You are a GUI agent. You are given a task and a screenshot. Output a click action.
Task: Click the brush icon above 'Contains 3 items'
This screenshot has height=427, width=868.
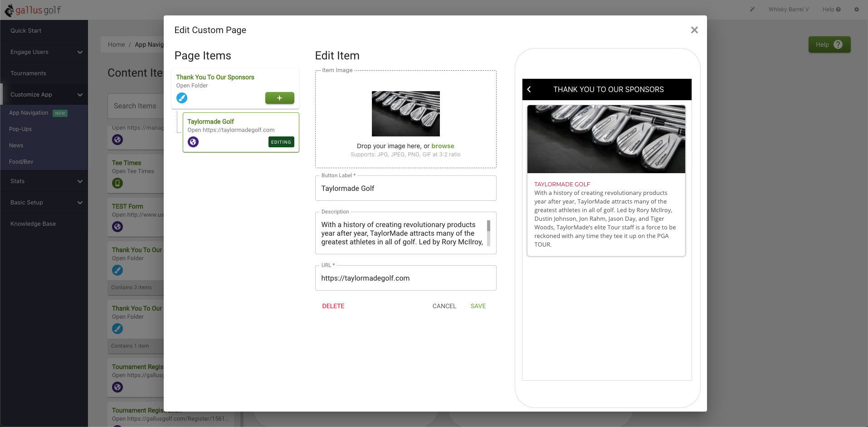117,270
